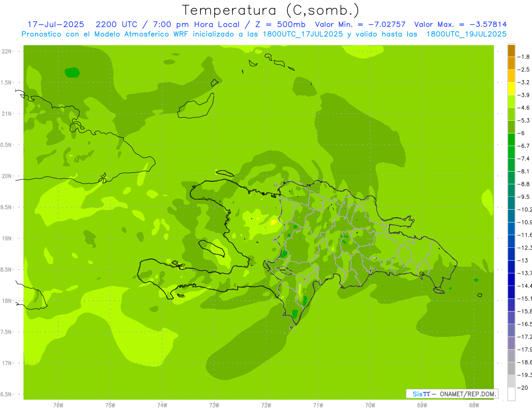Click the "70W" longitude label

coord(370,405)
